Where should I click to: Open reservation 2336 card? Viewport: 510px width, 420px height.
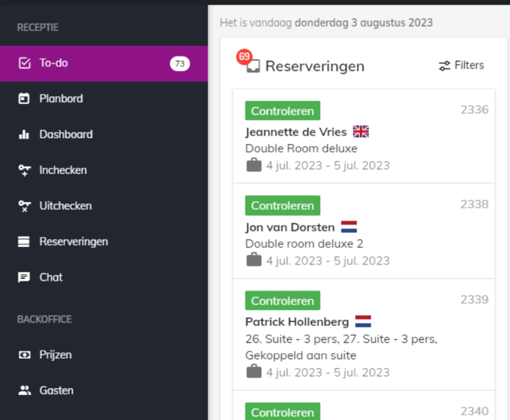(x=364, y=136)
